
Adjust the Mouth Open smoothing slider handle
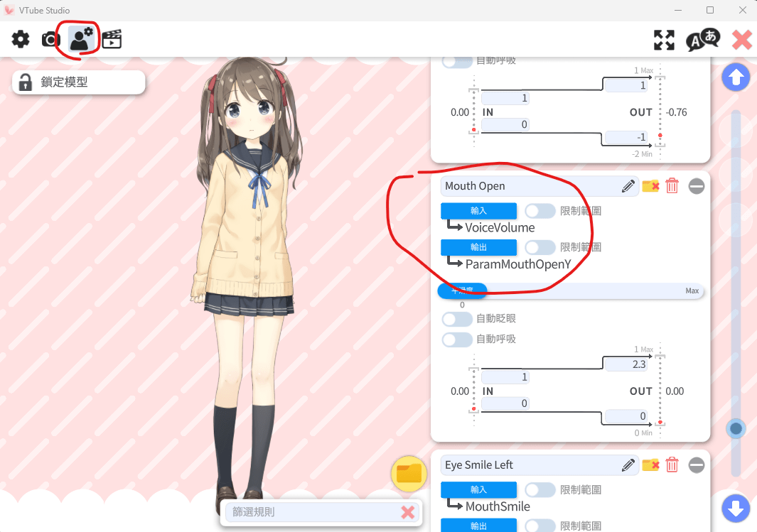(462, 291)
